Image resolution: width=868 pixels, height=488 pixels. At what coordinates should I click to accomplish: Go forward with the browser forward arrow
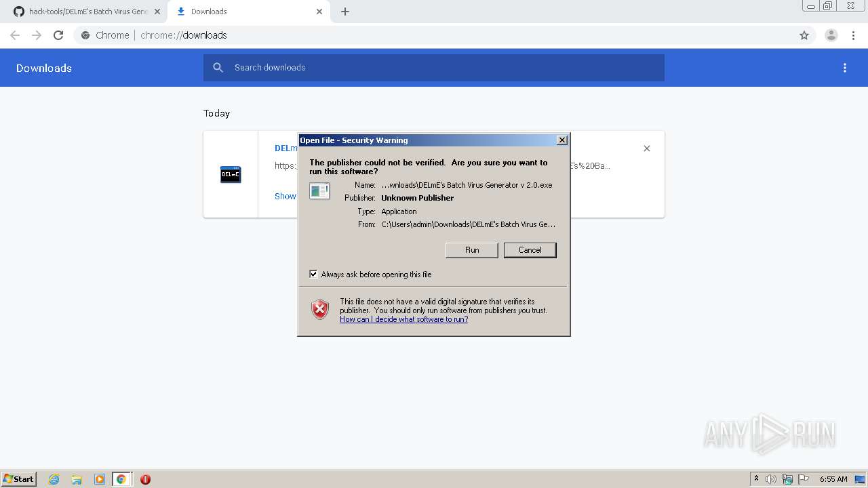[37, 35]
